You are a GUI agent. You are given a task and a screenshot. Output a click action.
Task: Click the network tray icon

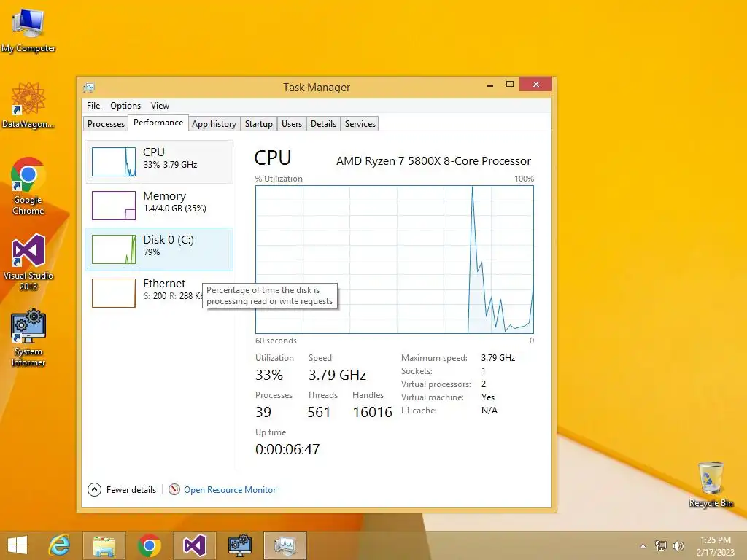click(661, 545)
